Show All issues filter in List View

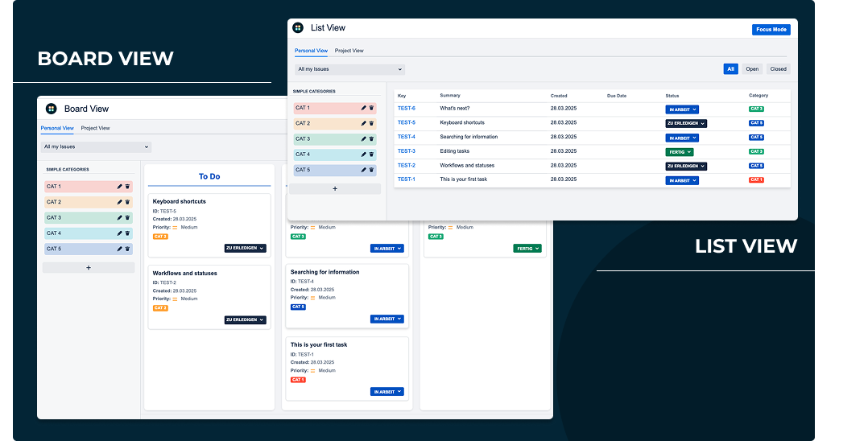click(x=731, y=69)
